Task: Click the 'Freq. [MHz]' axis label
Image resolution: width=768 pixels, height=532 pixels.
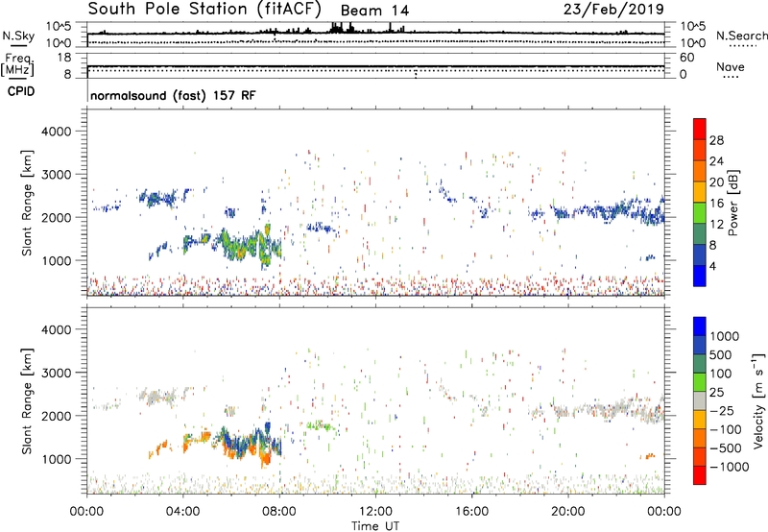Action: [x=17, y=65]
